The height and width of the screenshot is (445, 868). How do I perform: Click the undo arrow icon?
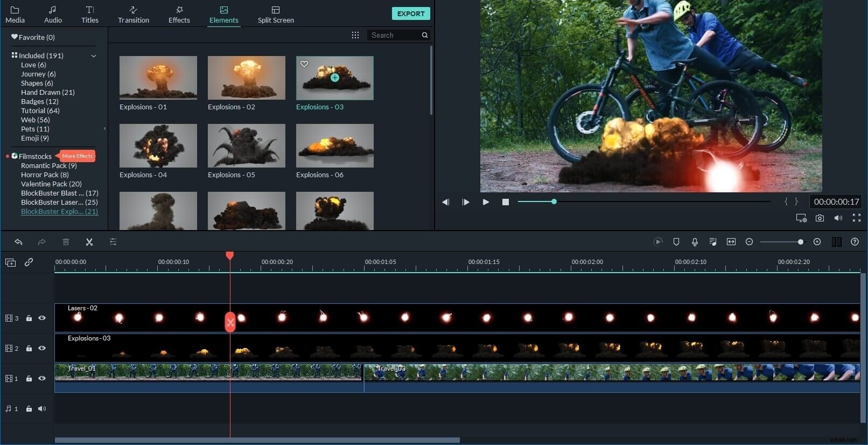[18, 242]
